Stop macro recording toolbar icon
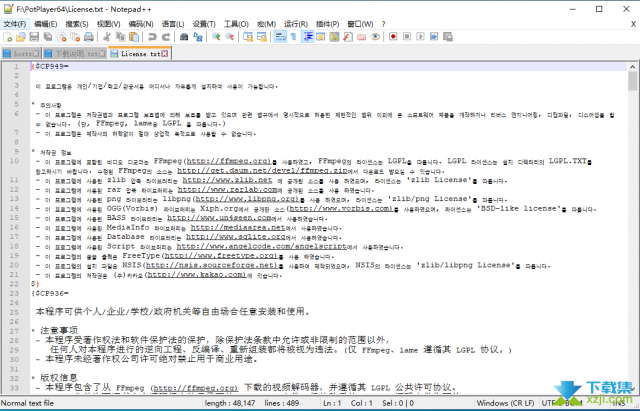The width and height of the screenshot is (640, 411). pos(407,37)
